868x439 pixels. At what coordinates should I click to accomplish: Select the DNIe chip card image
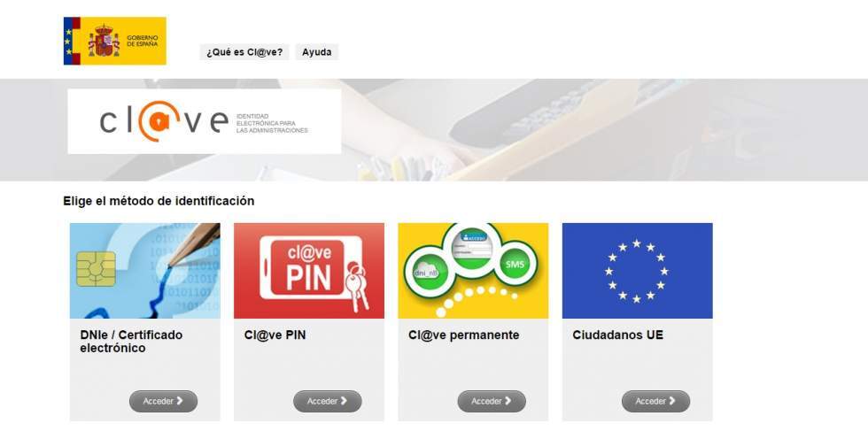pyautogui.click(x=145, y=270)
